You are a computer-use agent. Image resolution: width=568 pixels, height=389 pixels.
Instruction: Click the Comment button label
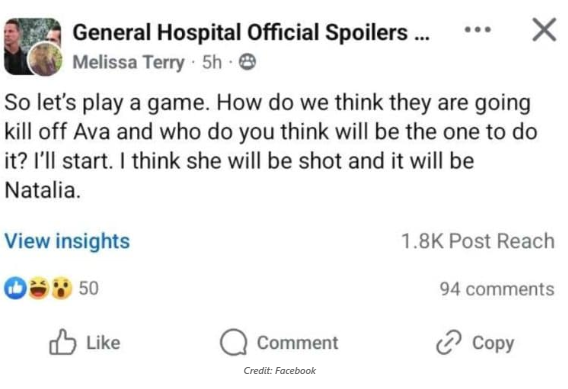pos(297,343)
